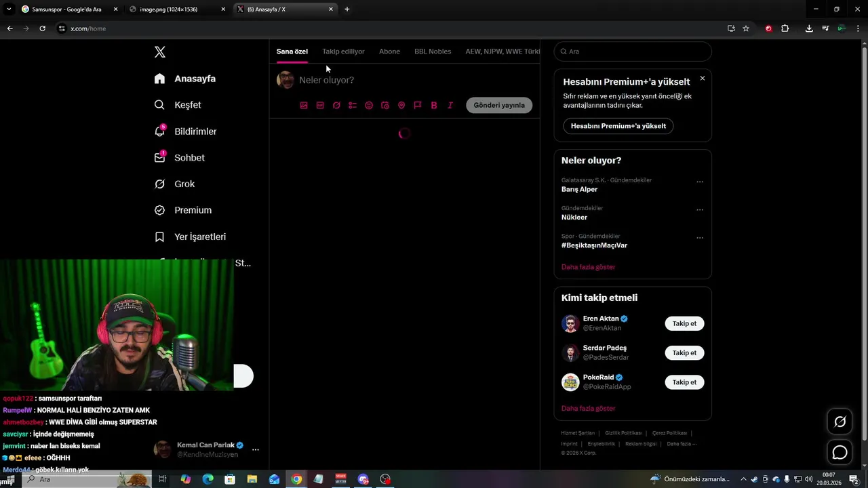
Task: Open account menu dots for Kemal Can Parlak
Action: (256, 449)
